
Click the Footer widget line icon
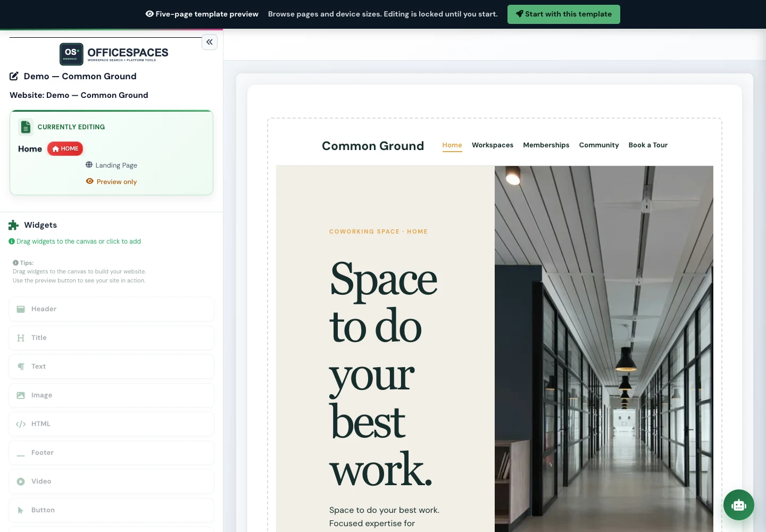[21, 455]
